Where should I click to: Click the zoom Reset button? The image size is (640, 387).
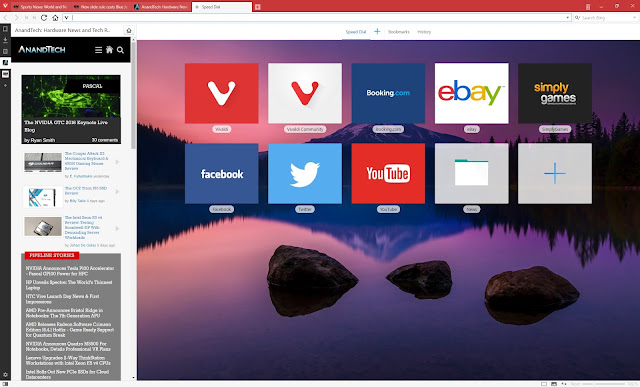point(575,384)
